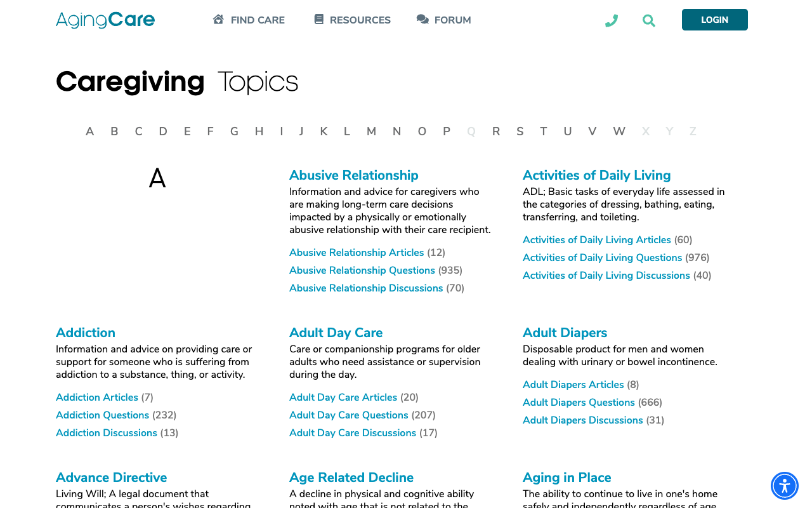Jump to letter E topics
Screen dimensions: 812x508
[x=187, y=131]
